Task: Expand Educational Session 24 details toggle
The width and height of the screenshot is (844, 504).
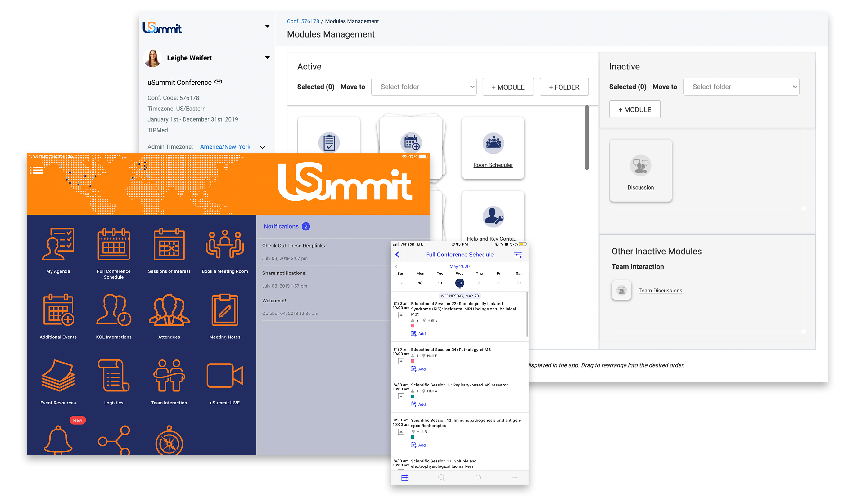Action: point(401,361)
